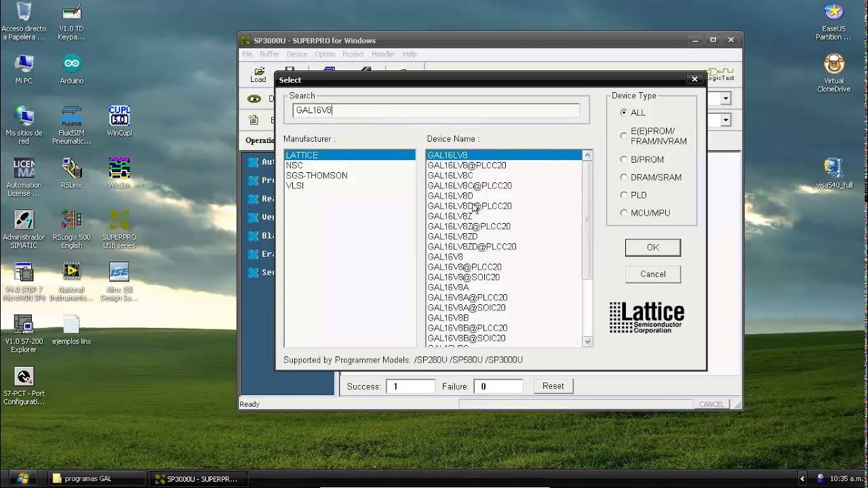Select the ejemplos linx file icon
Image resolution: width=868 pixels, height=488 pixels.
[x=71, y=330]
